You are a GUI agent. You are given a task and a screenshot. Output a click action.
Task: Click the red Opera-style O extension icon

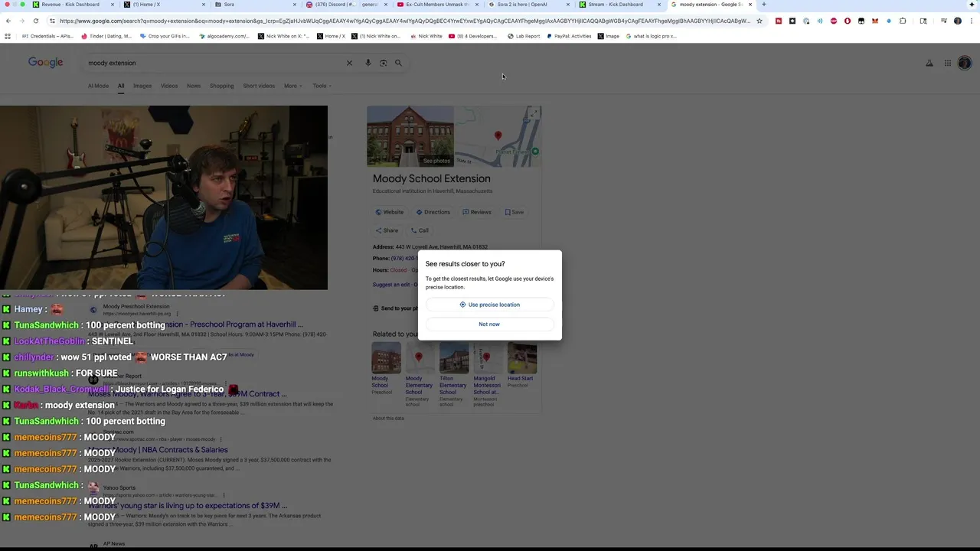848,21
